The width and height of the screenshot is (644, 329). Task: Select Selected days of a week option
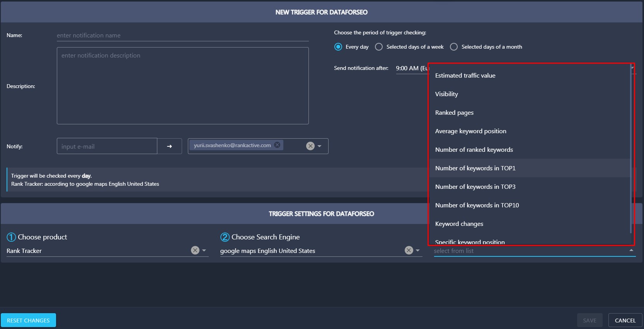click(x=379, y=47)
